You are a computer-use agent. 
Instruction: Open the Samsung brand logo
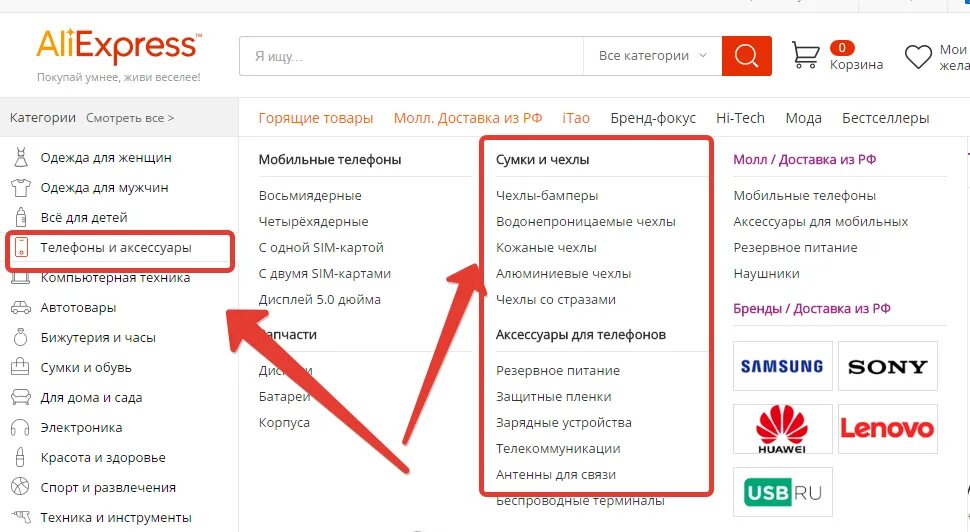(x=783, y=366)
